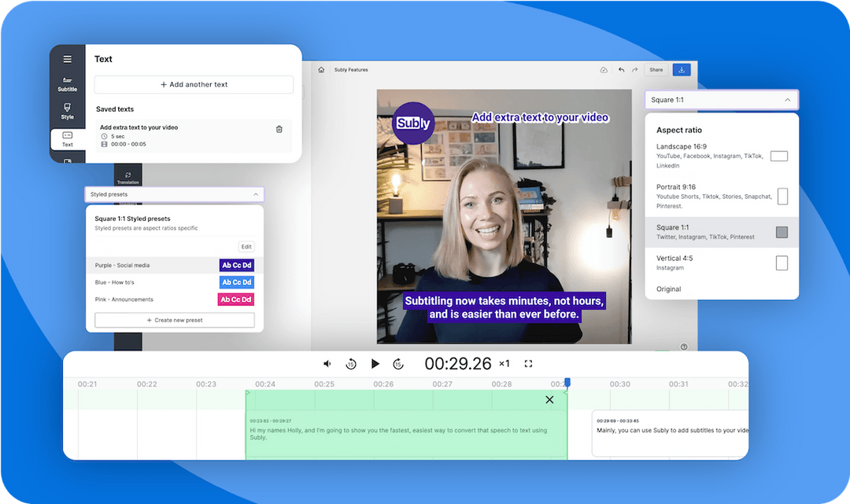Collapse the Styled presets panel

pos(255,194)
